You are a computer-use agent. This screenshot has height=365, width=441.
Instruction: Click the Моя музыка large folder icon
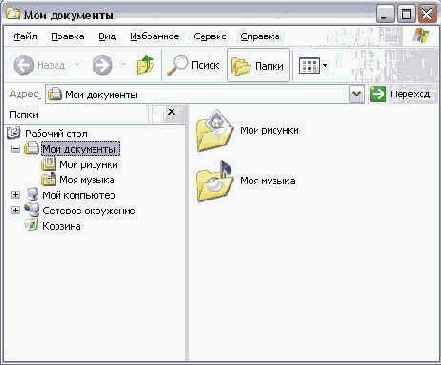[x=214, y=182]
